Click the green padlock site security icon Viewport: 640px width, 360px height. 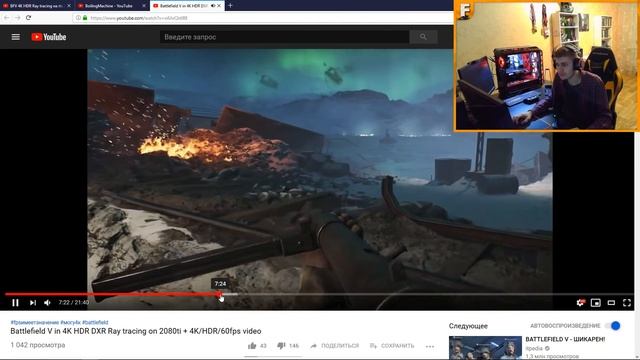(85, 18)
